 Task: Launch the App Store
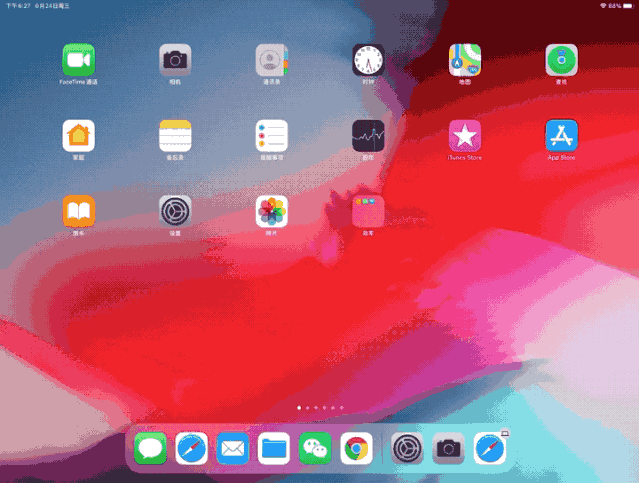click(x=562, y=136)
